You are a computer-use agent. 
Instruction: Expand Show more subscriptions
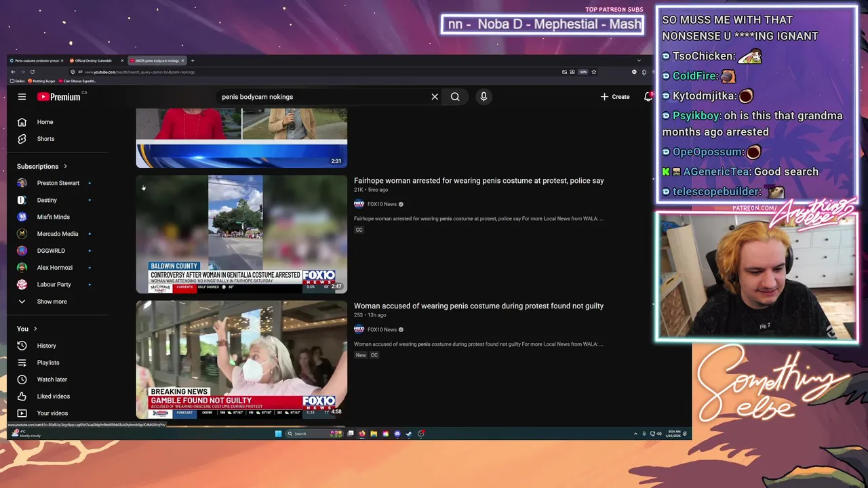[52, 302]
